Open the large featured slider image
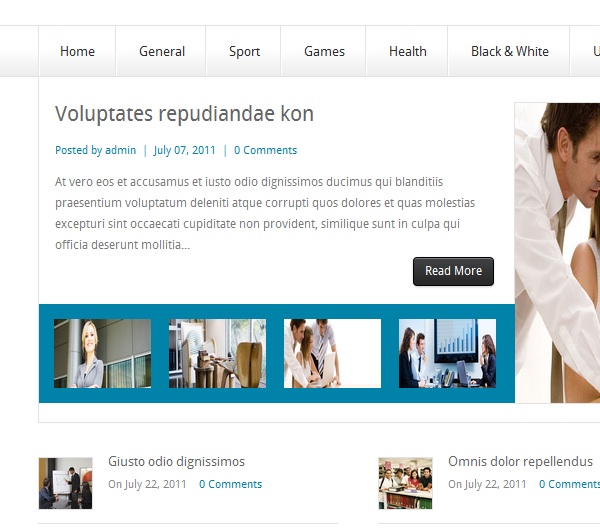 pos(558,253)
